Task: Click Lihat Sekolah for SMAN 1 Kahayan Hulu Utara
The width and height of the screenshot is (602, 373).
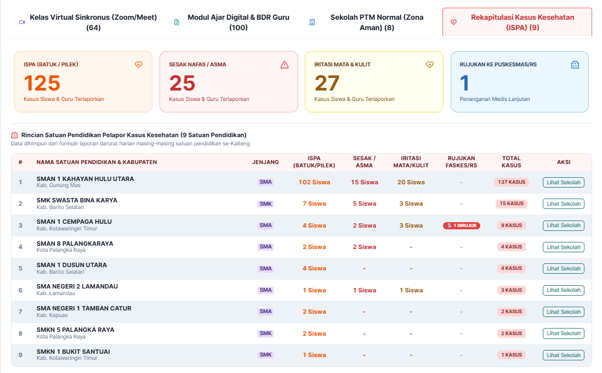Action: tap(563, 182)
